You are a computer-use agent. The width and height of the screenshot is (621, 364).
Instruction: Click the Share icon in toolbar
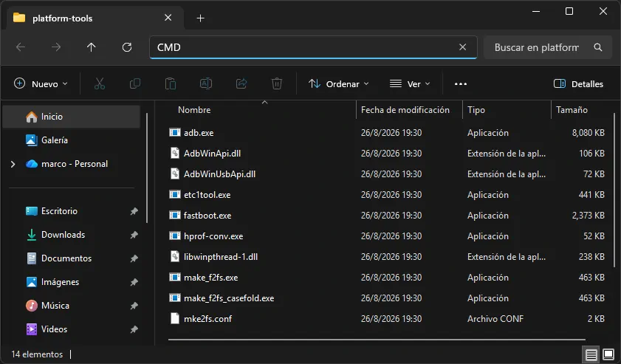tap(241, 83)
